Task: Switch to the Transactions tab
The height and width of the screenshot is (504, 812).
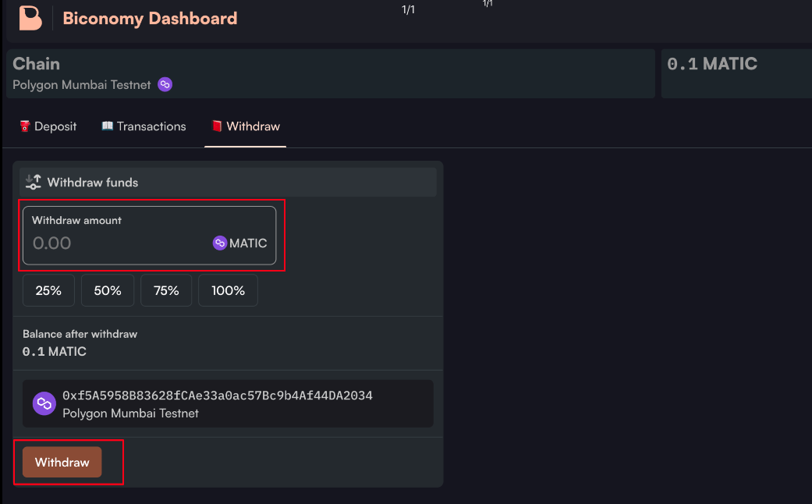Action: 144,126
